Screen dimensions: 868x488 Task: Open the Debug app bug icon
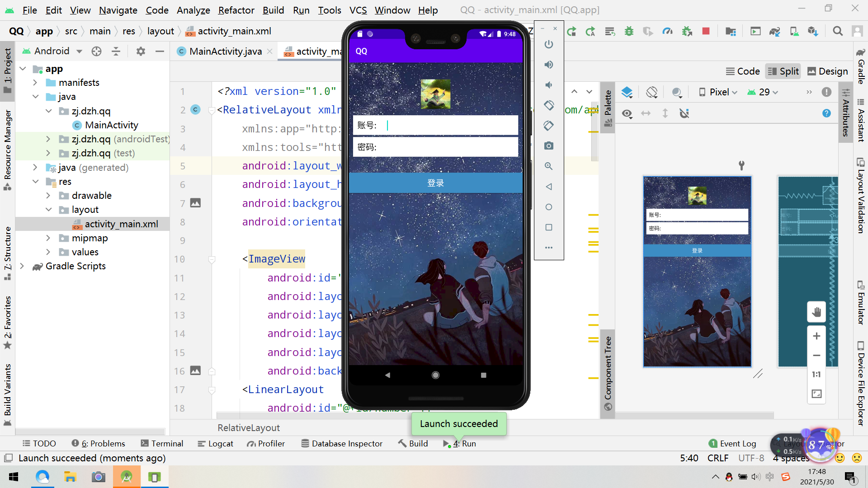coord(629,31)
